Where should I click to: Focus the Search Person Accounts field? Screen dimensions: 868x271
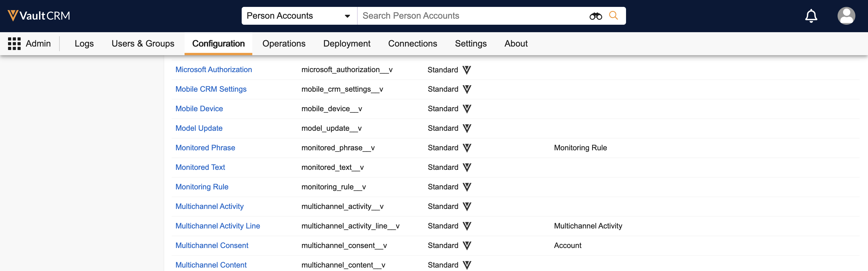click(472, 16)
